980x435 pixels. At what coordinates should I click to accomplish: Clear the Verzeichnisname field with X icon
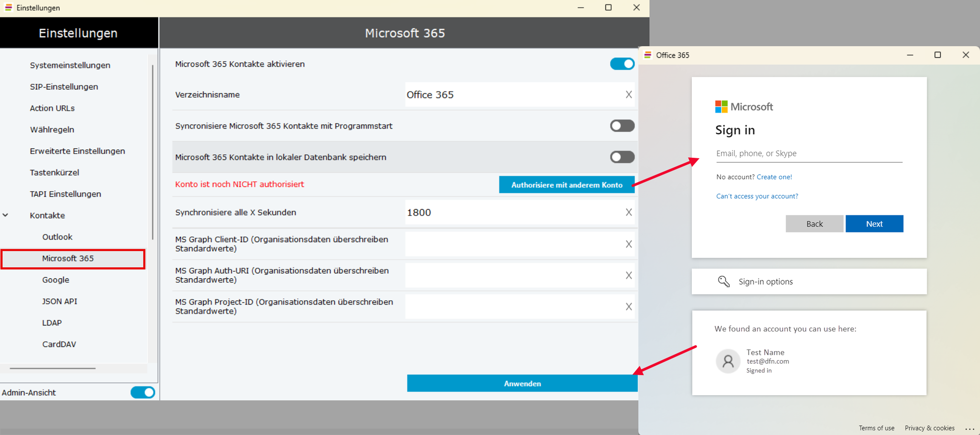click(628, 95)
